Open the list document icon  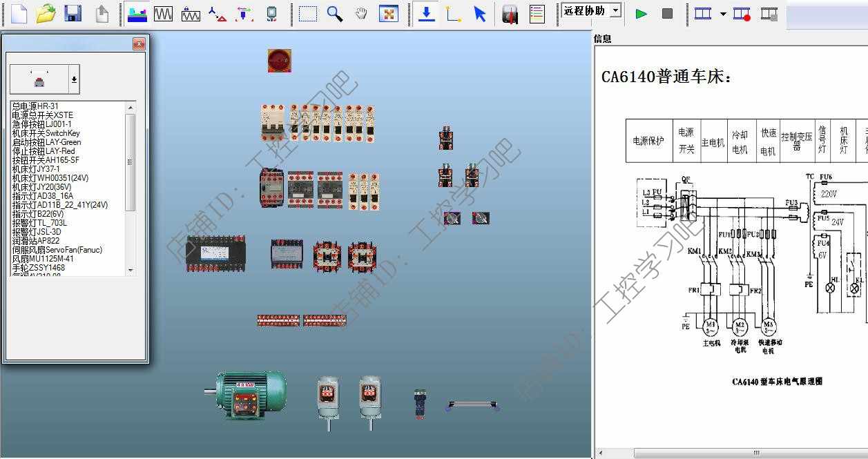click(537, 13)
